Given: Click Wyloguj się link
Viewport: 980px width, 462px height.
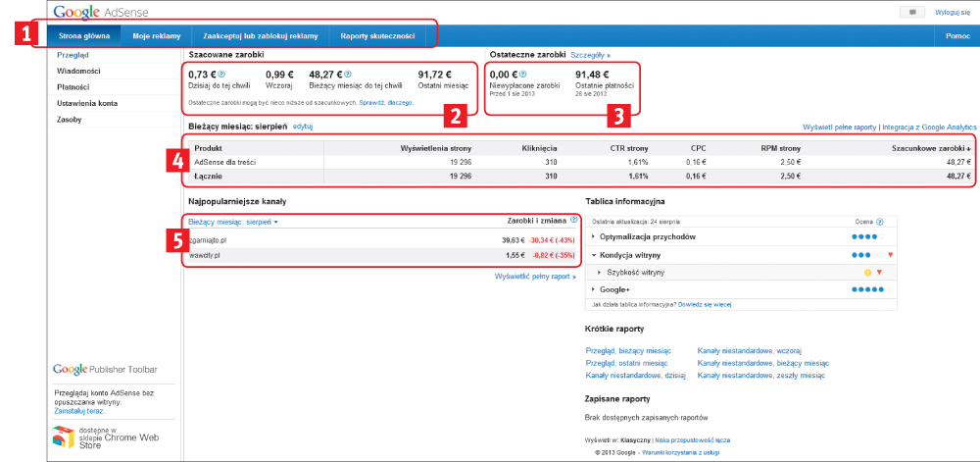Looking at the screenshot, I should [953, 12].
